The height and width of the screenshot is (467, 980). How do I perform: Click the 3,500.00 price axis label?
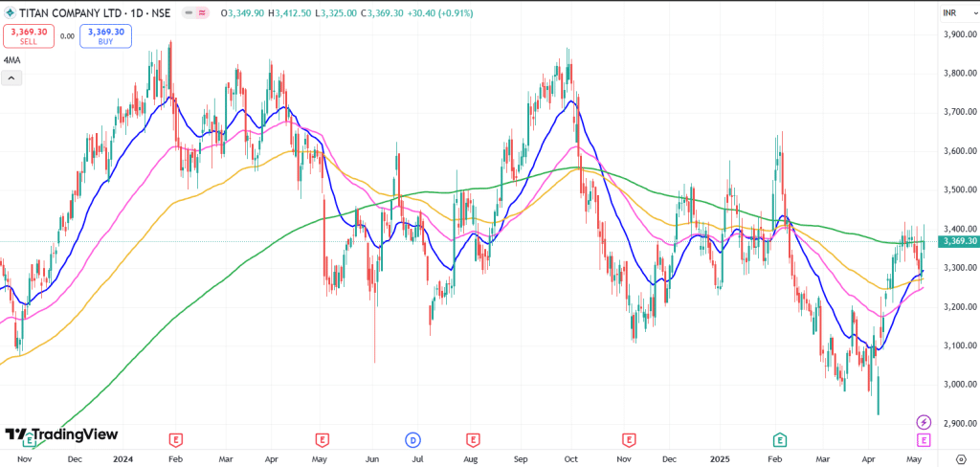[959, 190]
